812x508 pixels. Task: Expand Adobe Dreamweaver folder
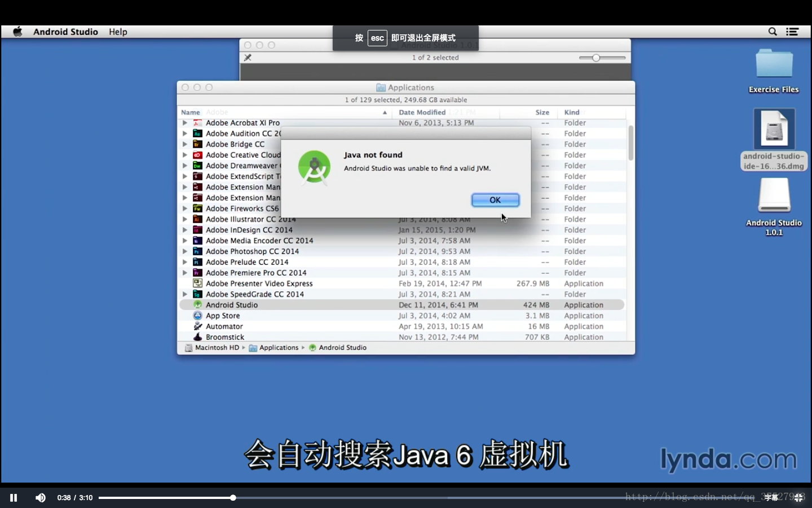(x=184, y=165)
